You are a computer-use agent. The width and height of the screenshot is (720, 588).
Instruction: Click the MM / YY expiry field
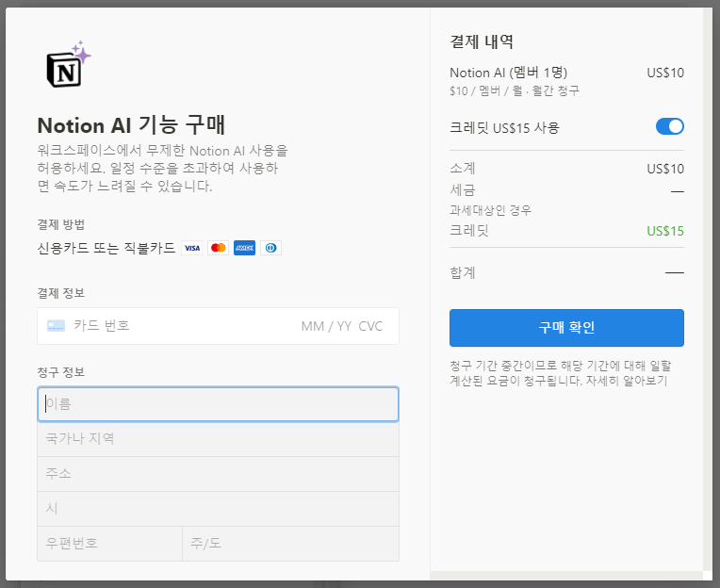326,326
